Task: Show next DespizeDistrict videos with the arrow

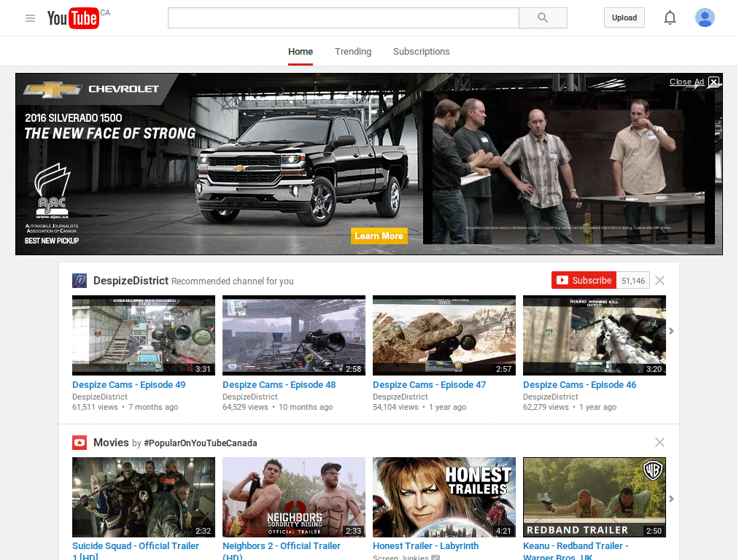Action: [x=671, y=331]
